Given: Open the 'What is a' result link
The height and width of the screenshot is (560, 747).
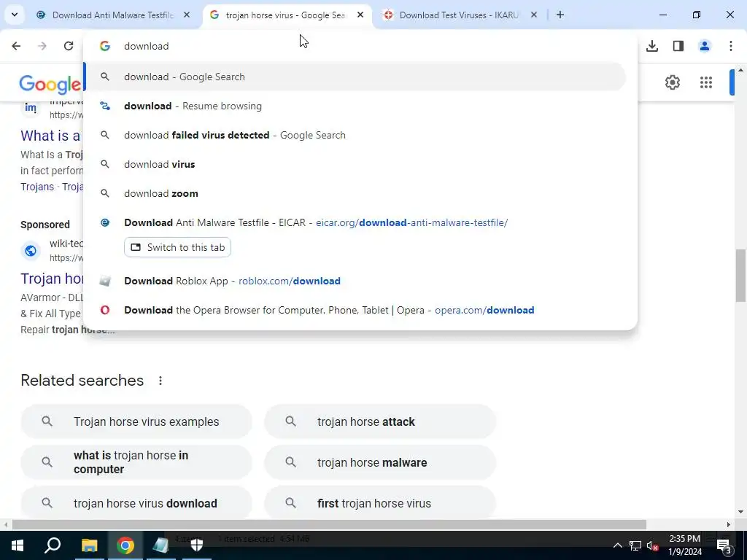Looking at the screenshot, I should (x=50, y=136).
